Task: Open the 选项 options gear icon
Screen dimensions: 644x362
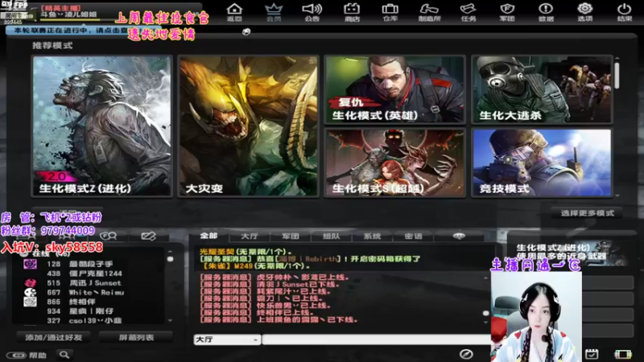Action: tap(585, 12)
